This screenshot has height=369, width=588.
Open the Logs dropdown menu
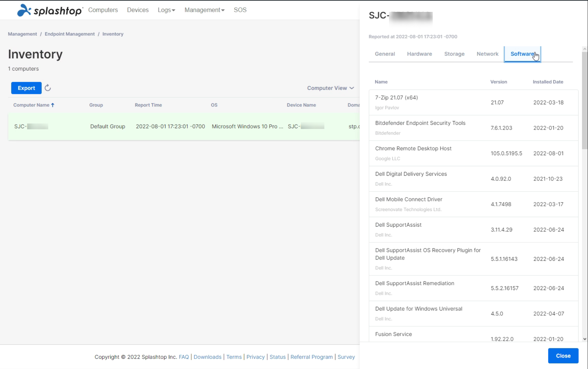click(x=166, y=10)
